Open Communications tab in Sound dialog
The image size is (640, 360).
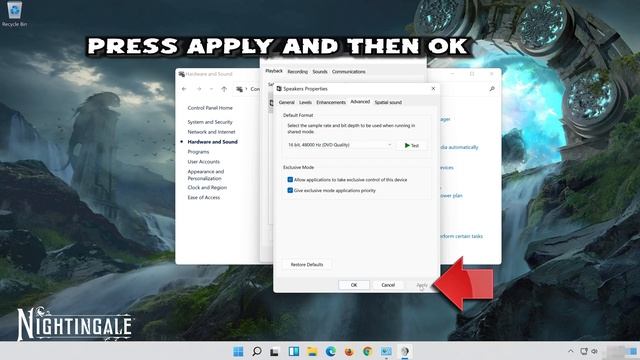[x=349, y=71]
